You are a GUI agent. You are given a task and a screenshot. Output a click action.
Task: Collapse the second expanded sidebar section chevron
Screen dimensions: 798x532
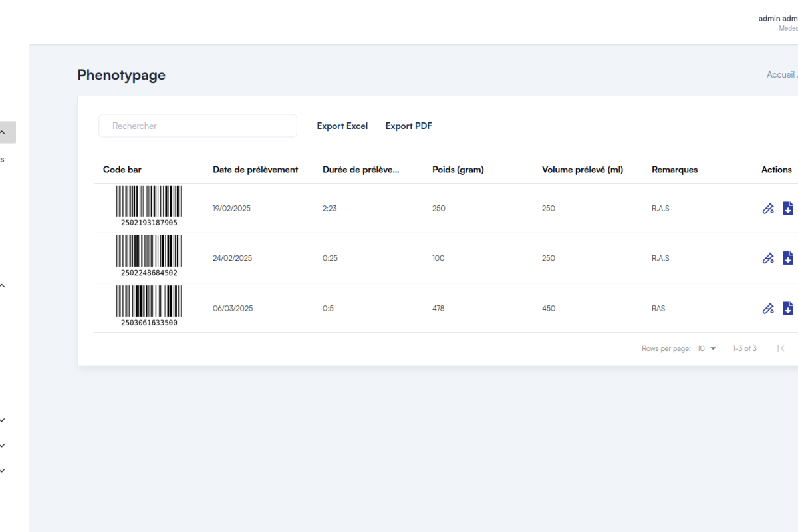tap(3, 286)
